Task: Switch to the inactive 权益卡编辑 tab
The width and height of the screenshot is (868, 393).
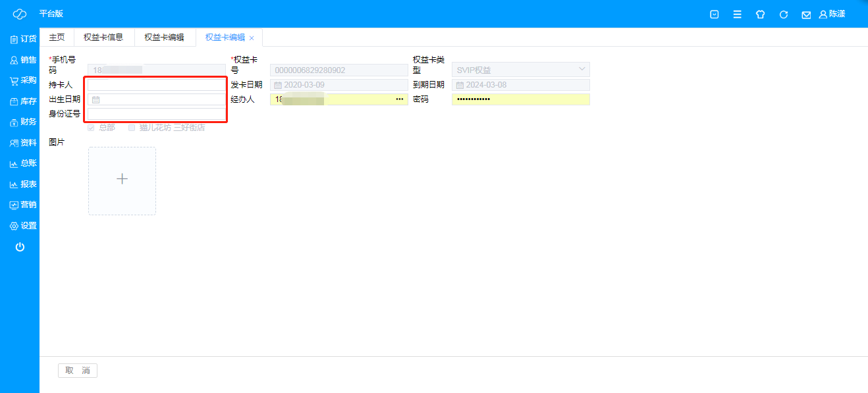Action: point(164,38)
